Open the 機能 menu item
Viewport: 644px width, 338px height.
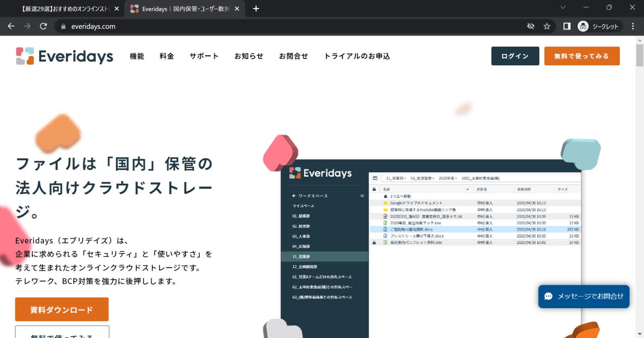click(x=137, y=56)
